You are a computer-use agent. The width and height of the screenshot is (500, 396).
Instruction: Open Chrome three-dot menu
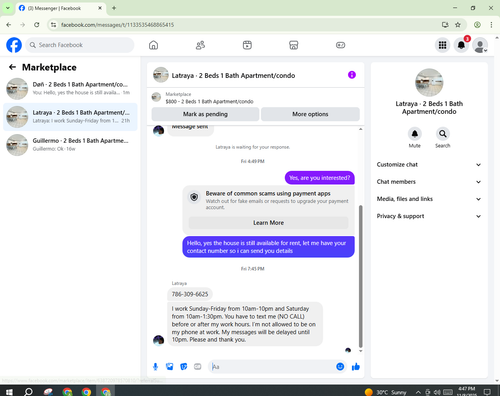(x=491, y=25)
